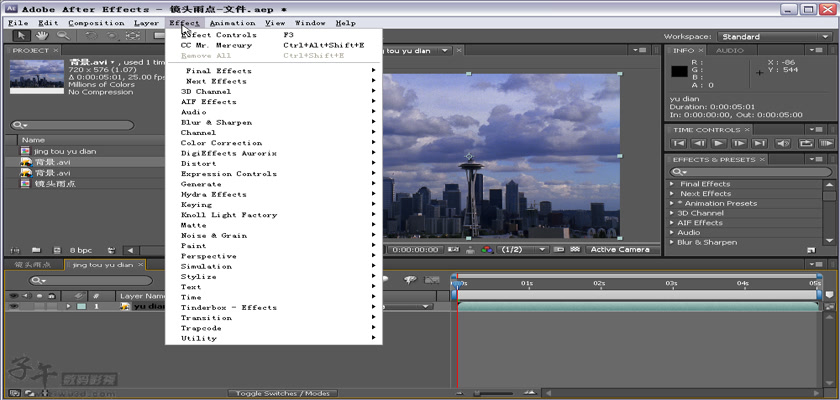Create a new folder in Project panel
Viewport: 840px width, 400px height.
[x=36, y=250]
